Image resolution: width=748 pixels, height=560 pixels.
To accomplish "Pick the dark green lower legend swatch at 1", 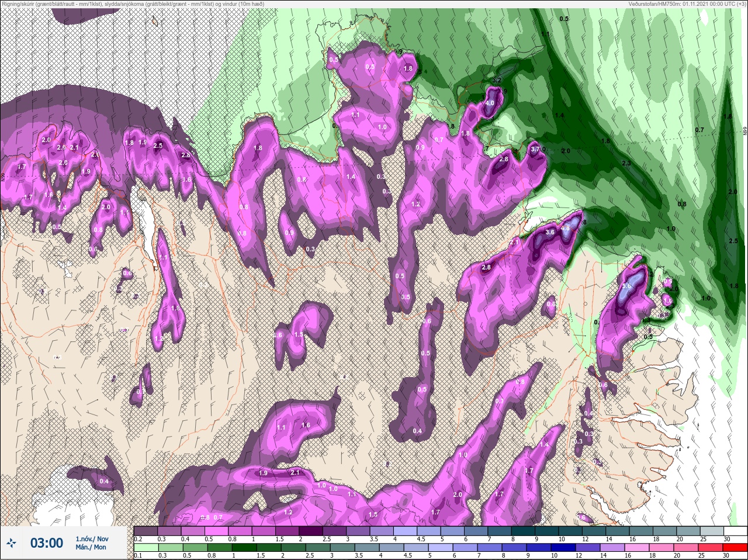I will coord(243,547).
